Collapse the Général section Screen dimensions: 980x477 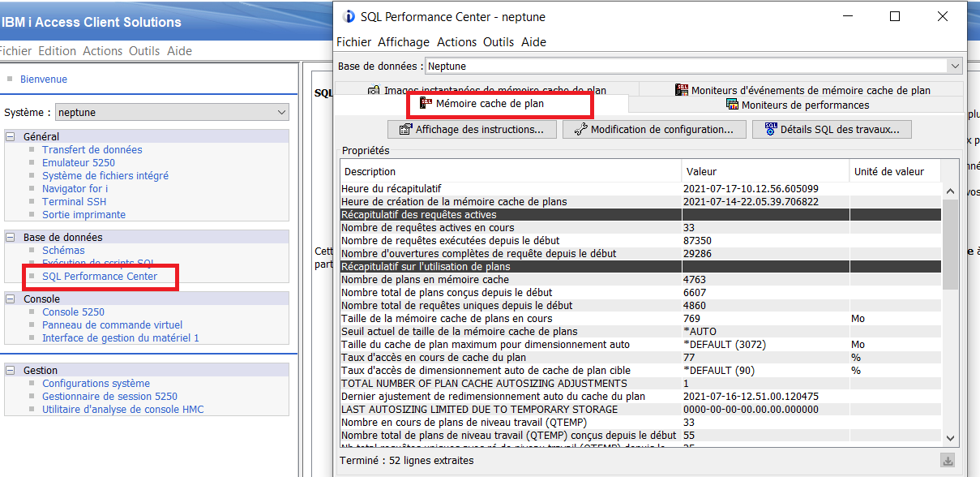(x=11, y=136)
